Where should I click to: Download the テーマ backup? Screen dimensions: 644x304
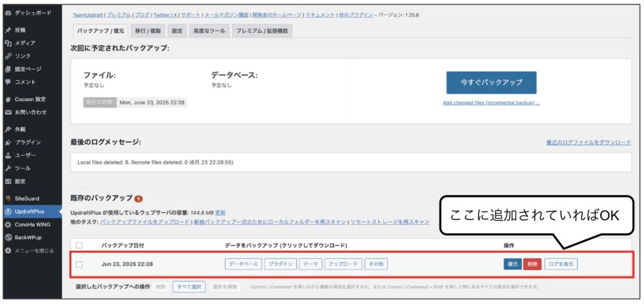click(x=311, y=264)
